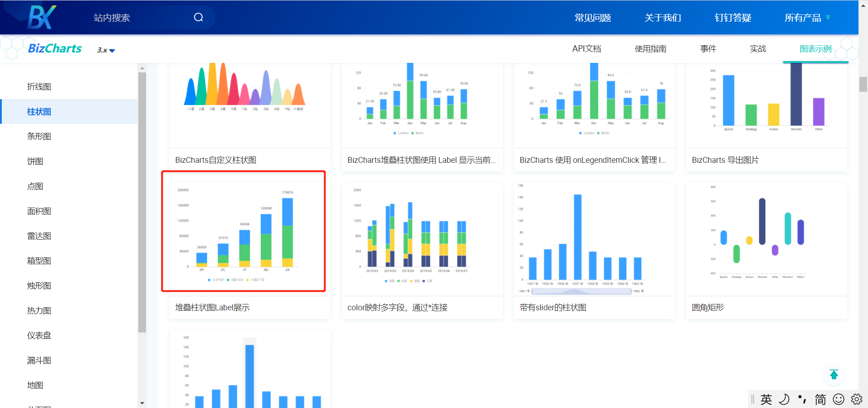868x408 pixels.
Task: Select 点图 in the sidebar
Action: coord(35,186)
